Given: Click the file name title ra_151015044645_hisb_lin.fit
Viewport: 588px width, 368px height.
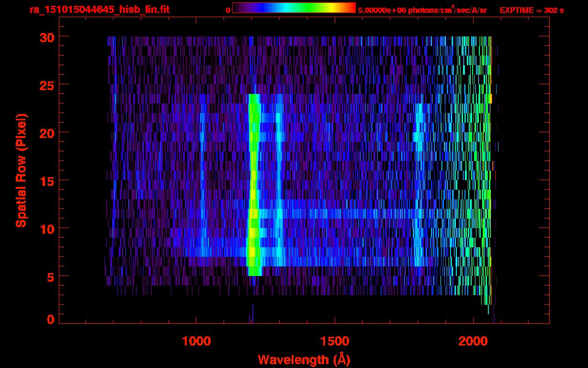Looking at the screenshot, I should click(x=99, y=10).
